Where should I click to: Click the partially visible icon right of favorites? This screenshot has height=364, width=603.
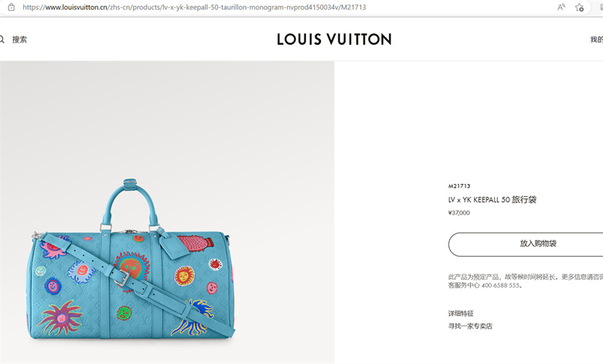(x=601, y=7)
